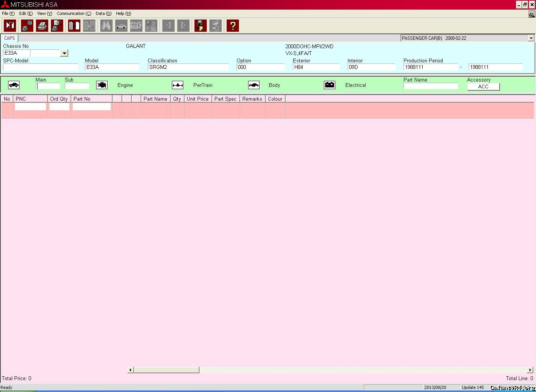Open print preview with magnifier icon
This screenshot has width=536, height=392.
[57, 26]
